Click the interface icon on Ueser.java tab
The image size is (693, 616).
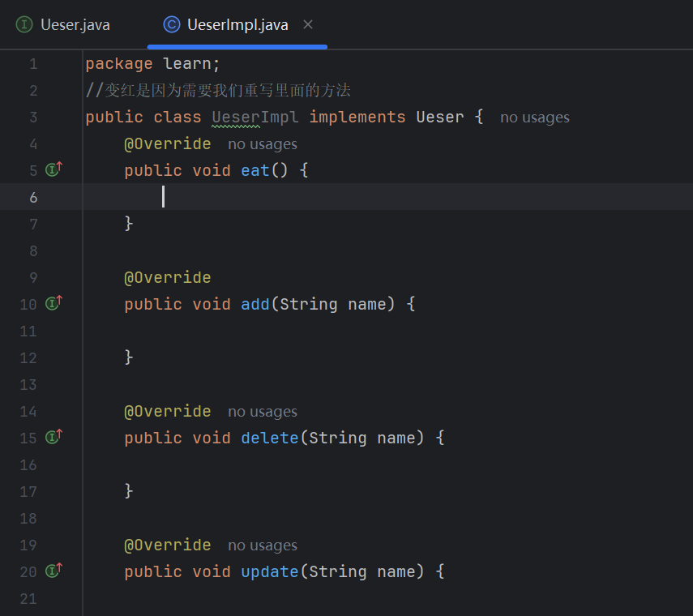[x=24, y=24]
